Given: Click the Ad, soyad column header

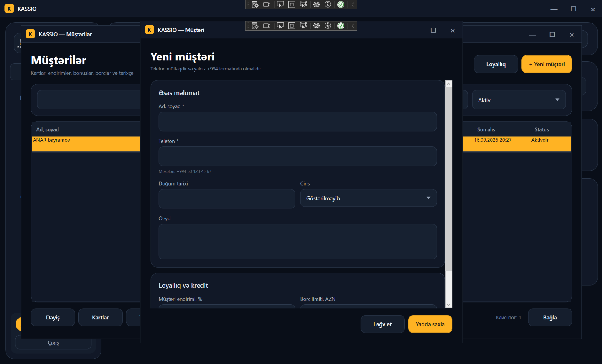Looking at the screenshot, I should (48, 129).
